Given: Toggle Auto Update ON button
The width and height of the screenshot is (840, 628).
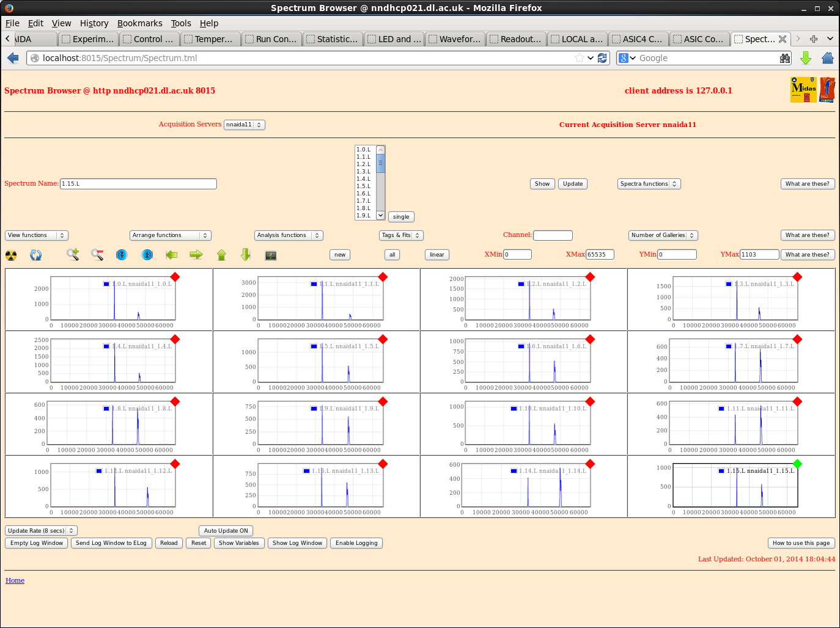Looking at the screenshot, I should [226, 531].
